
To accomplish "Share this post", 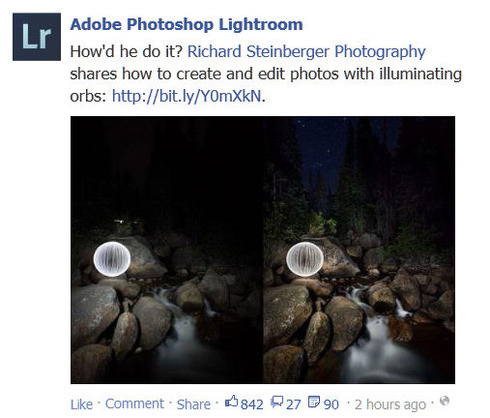I will (x=193, y=404).
